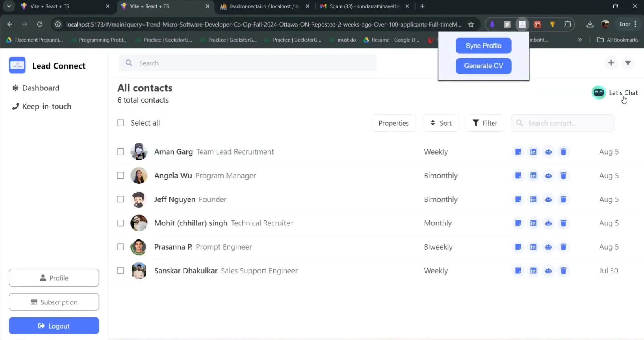Open LinkedIn icon for Mohit (chhillar) singh
This screenshot has height=340, width=644.
(533, 223)
